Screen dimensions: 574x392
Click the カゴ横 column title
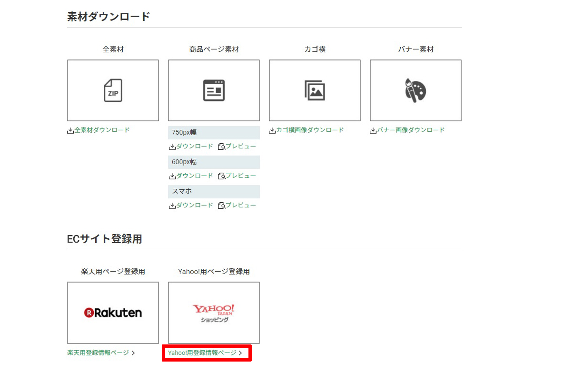coord(315,49)
